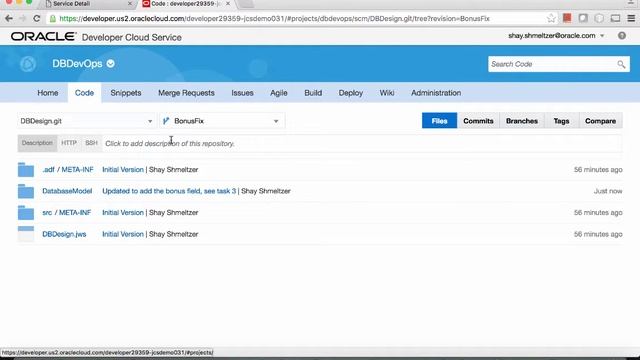
Task: Open the DBDesign.jws file link
Action: point(64,234)
